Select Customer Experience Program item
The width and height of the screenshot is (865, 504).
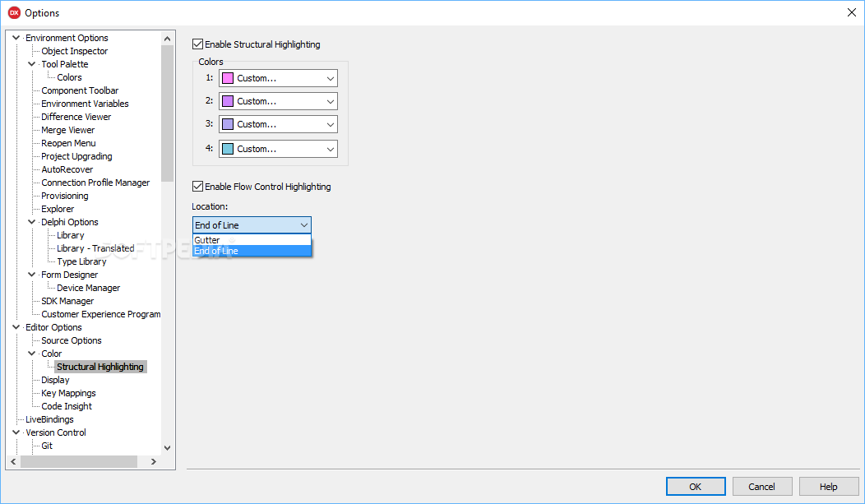pyautogui.click(x=101, y=314)
